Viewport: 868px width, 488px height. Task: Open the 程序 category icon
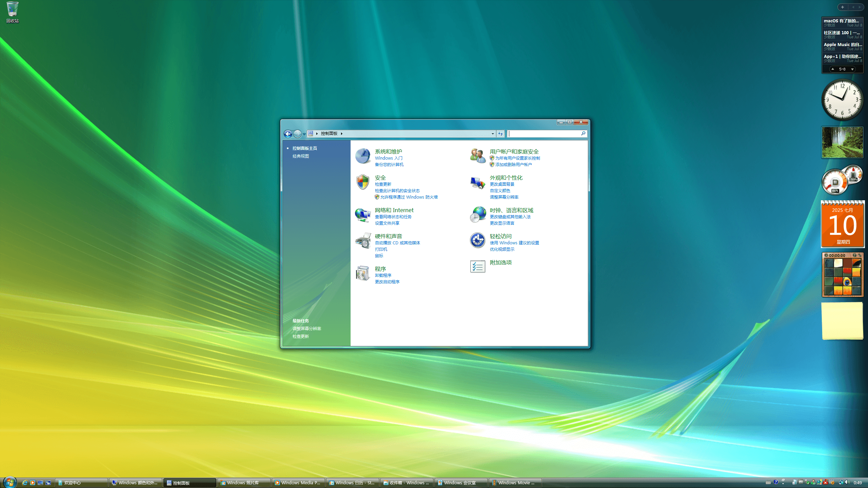pos(363,273)
